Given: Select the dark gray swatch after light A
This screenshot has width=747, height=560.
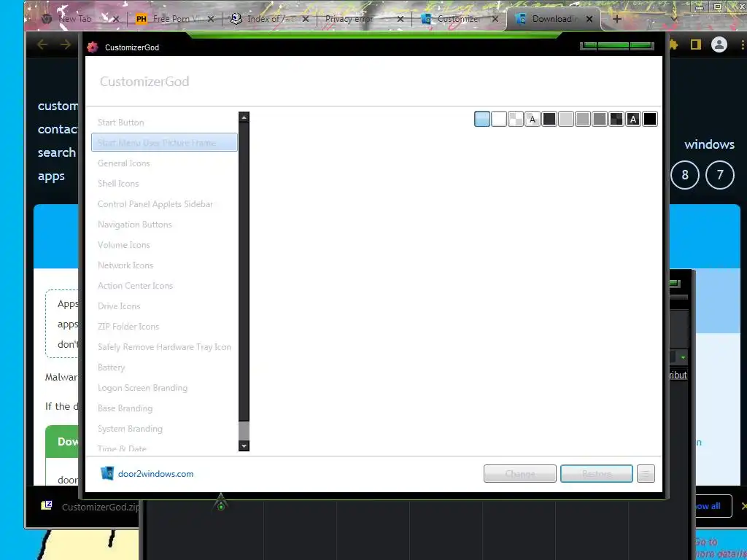Looking at the screenshot, I should [x=549, y=119].
